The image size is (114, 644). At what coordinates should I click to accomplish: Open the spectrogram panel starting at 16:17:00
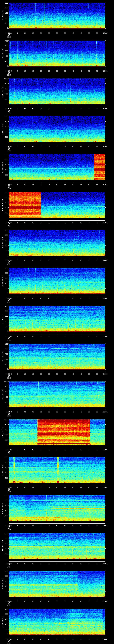tap(57, 129)
